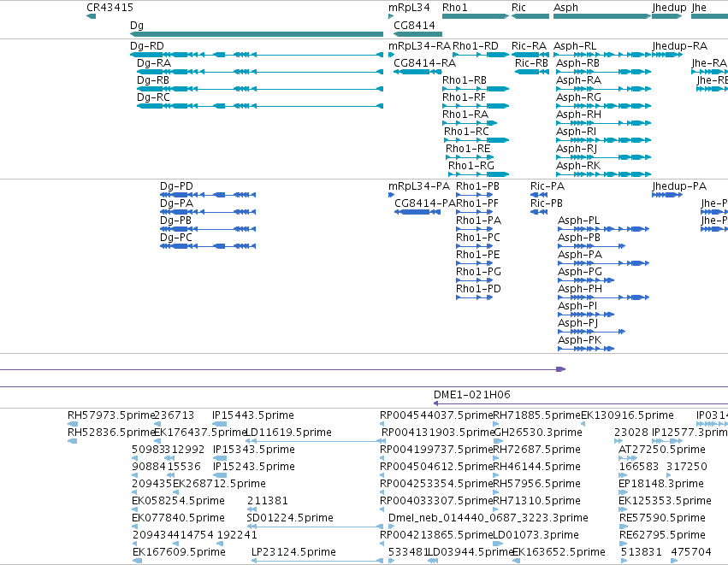This screenshot has height=565, width=728.
Task: Select transcript Rho1-RC
Action: pyautogui.click(x=476, y=140)
